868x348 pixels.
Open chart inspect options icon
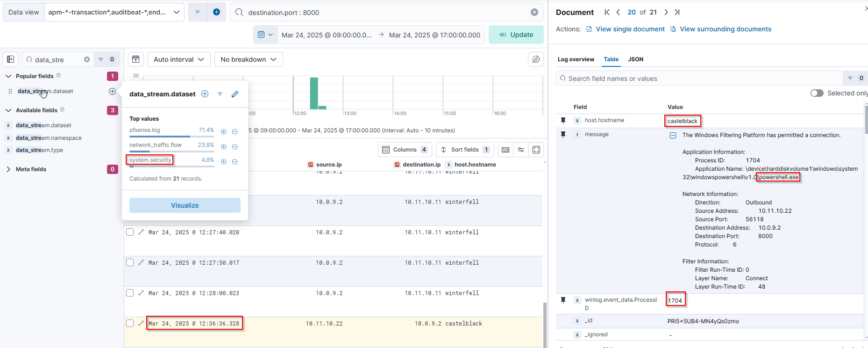[x=536, y=59]
